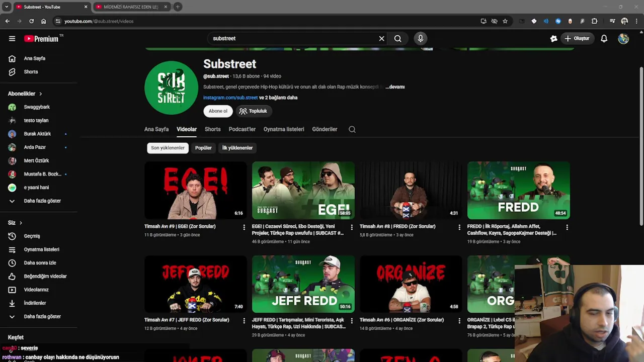Bookmark this page with the star icon
644x362 pixels.
point(505,21)
